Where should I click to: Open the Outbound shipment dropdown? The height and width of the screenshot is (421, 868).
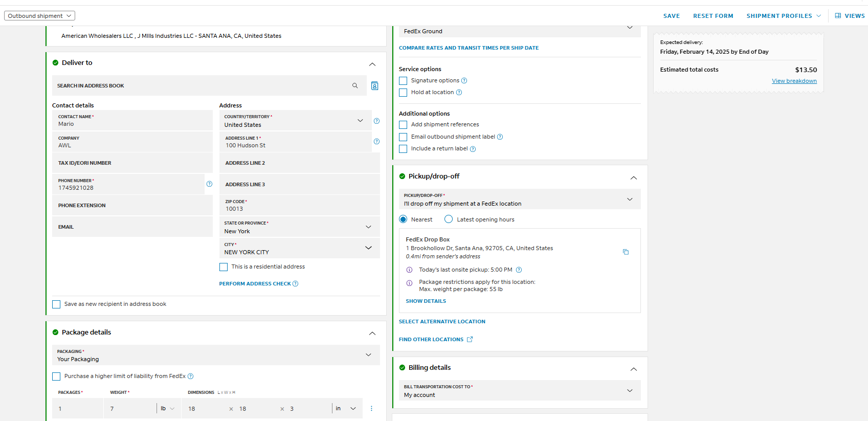pyautogui.click(x=39, y=16)
